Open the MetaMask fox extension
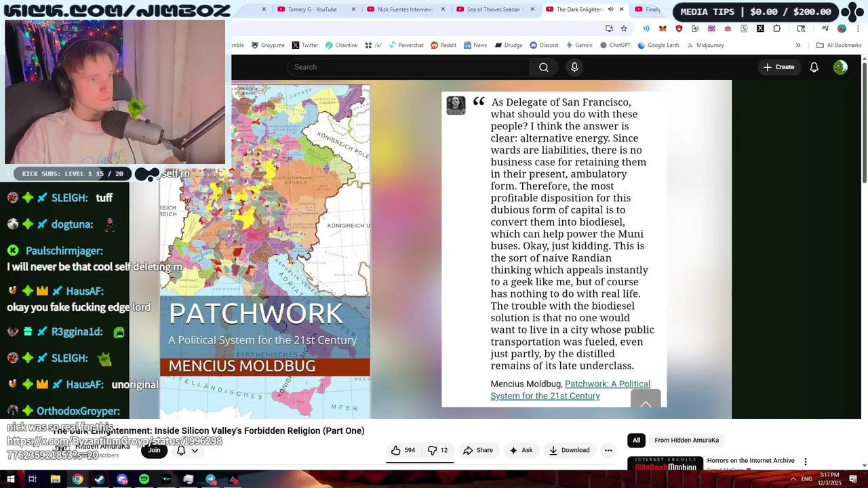 click(x=663, y=28)
